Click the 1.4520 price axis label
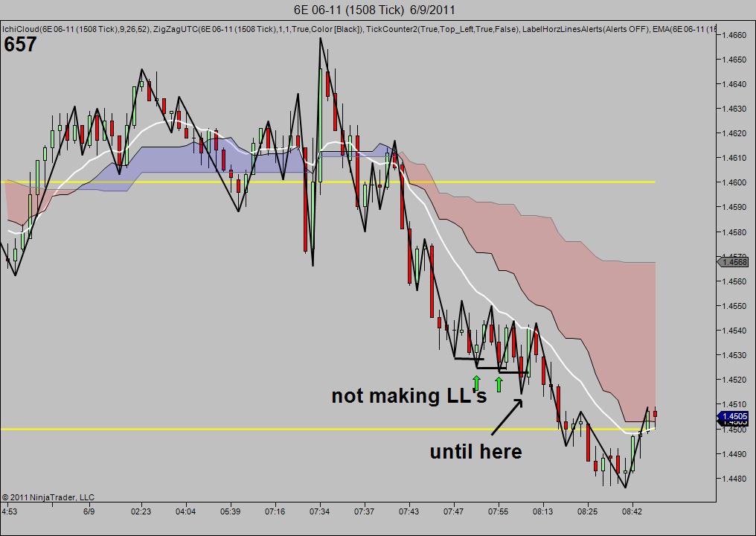Screen dimensions: 756x536 point(734,380)
